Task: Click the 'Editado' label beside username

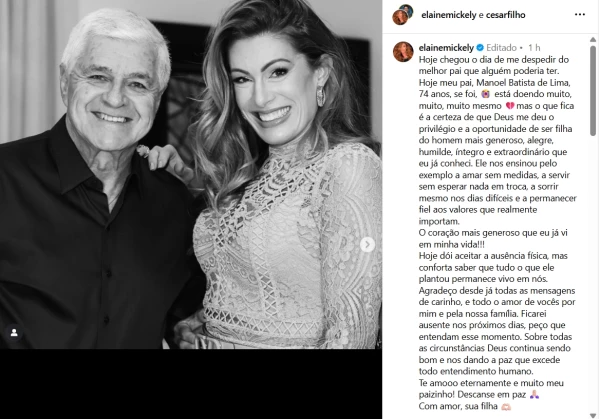Action: (501, 48)
